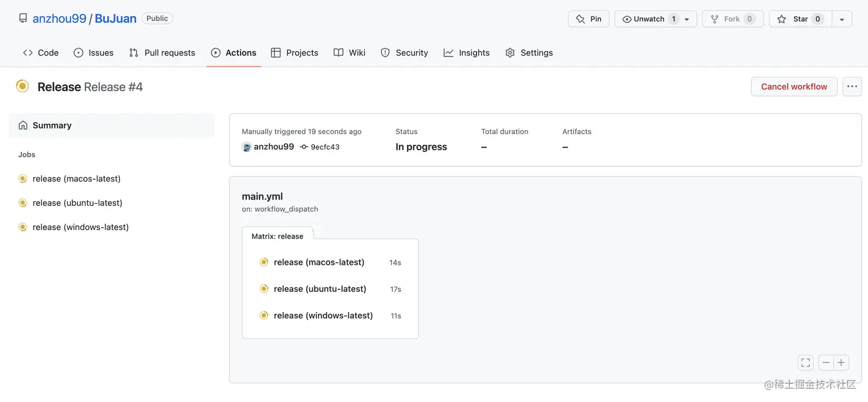Click the Wiki book icon

tap(339, 53)
